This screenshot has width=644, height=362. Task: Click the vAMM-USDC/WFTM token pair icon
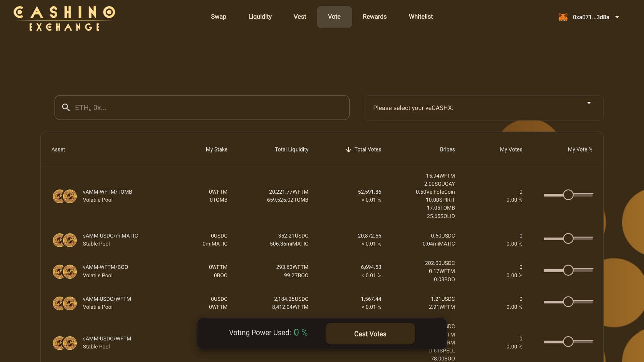point(65,303)
